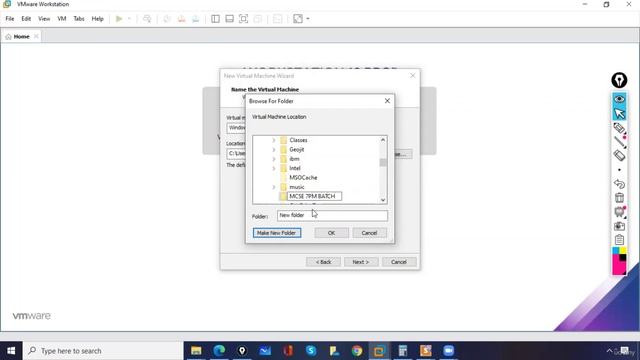Toggle the library sidebar panel icon
640x360 pixels.
coord(215,19)
